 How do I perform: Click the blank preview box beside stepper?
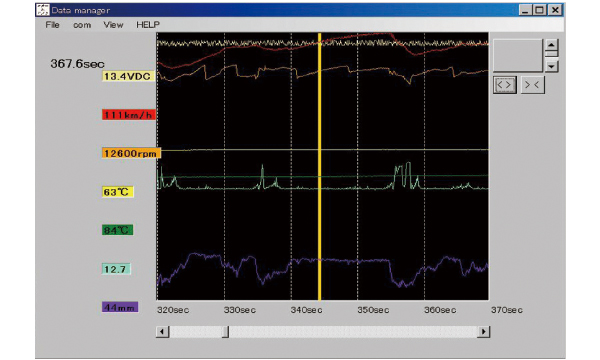point(518,55)
